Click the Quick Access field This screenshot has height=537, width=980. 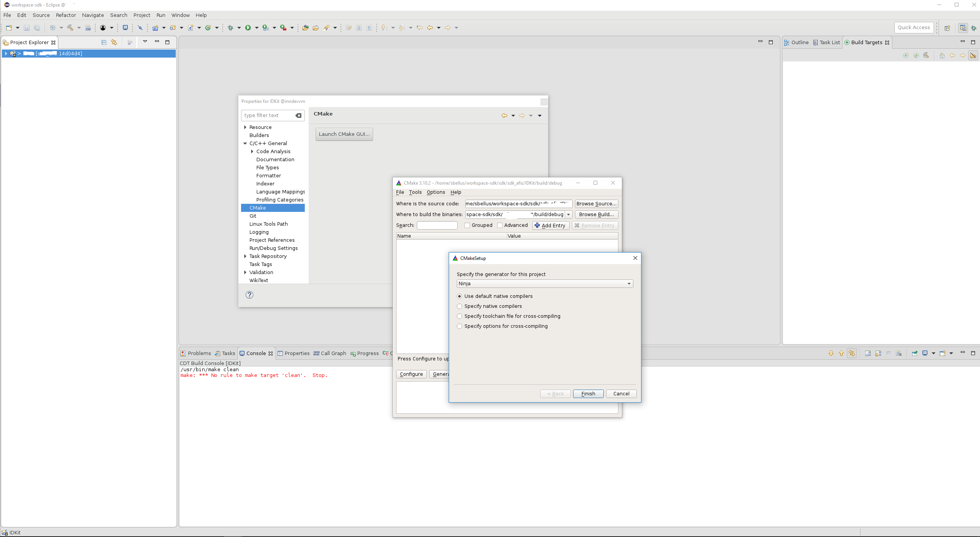click(x=914, y=28)
